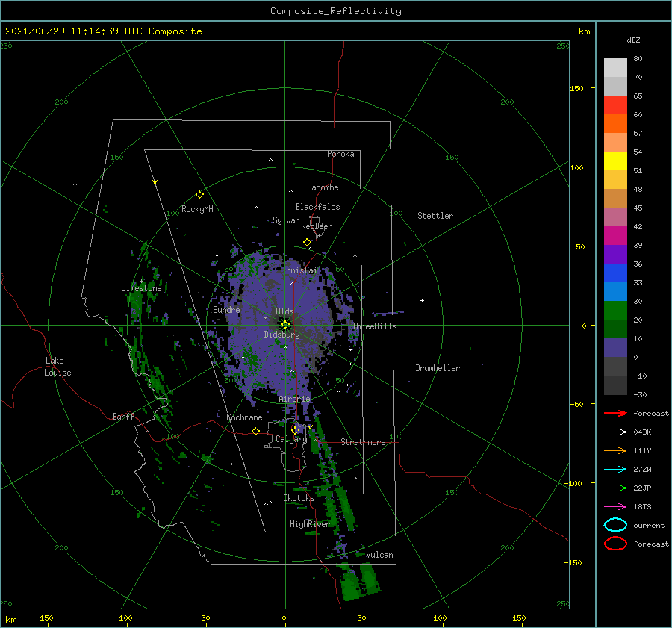Click the Limestone label
The image size is (672, 628).
141,288
